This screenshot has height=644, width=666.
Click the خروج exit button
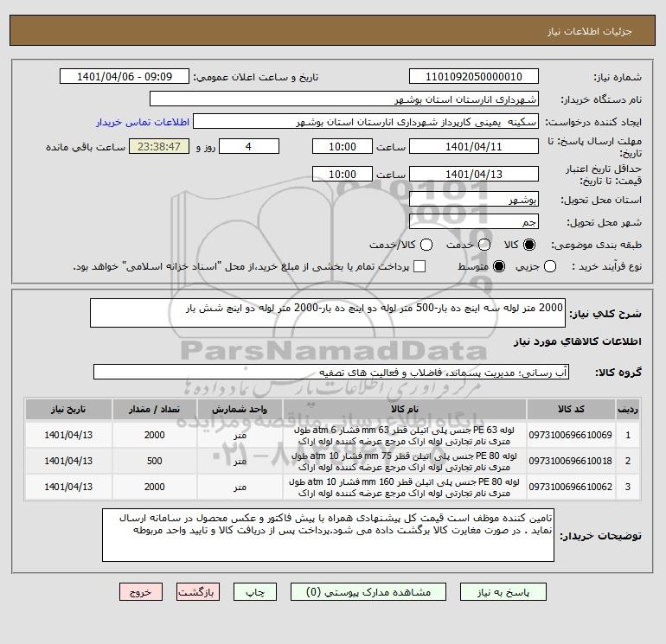coord(141,592)
